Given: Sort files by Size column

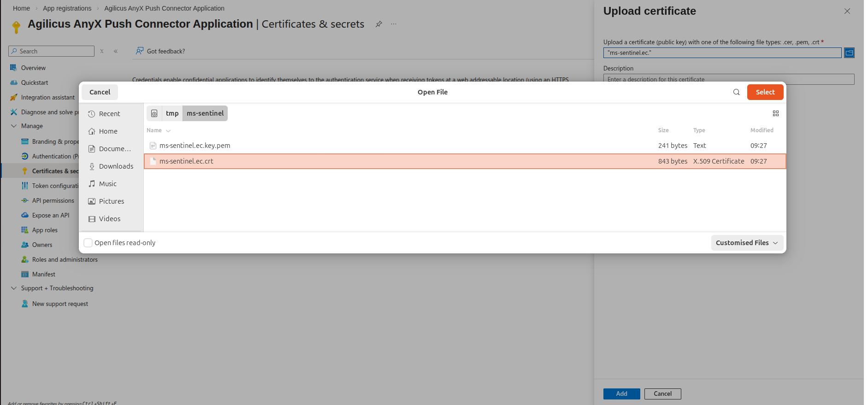Looking at the screenshot, I should [x=663, y=130].
